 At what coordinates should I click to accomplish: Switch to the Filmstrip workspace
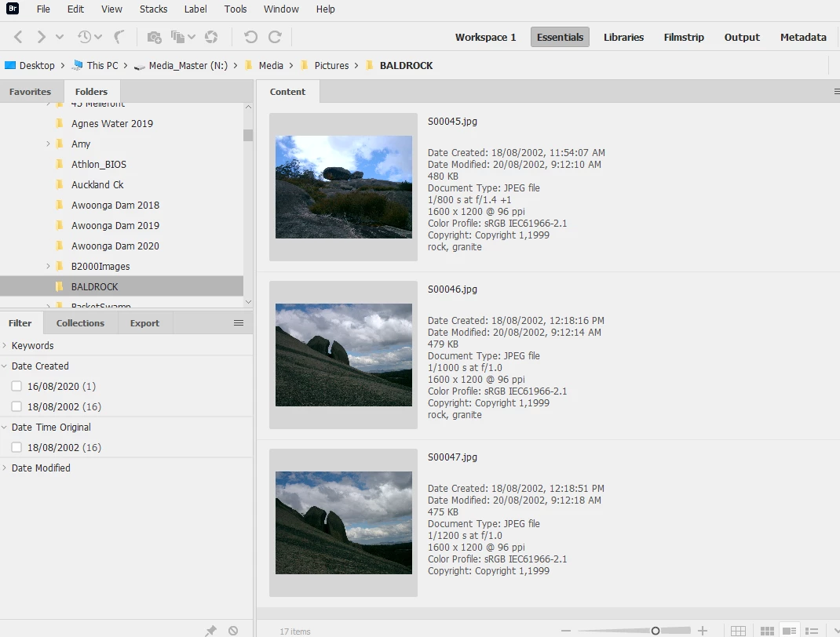click(684, 37)
